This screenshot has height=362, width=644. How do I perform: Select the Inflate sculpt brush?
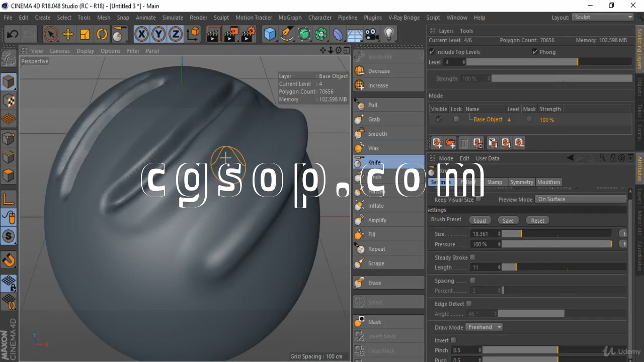pyautogui.click(x=389, y=206)
